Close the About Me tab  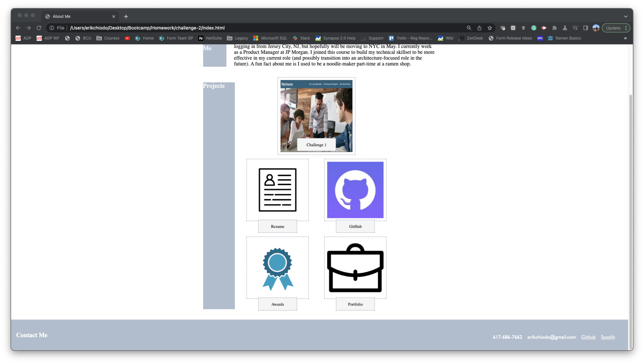[x=114, y=17]
